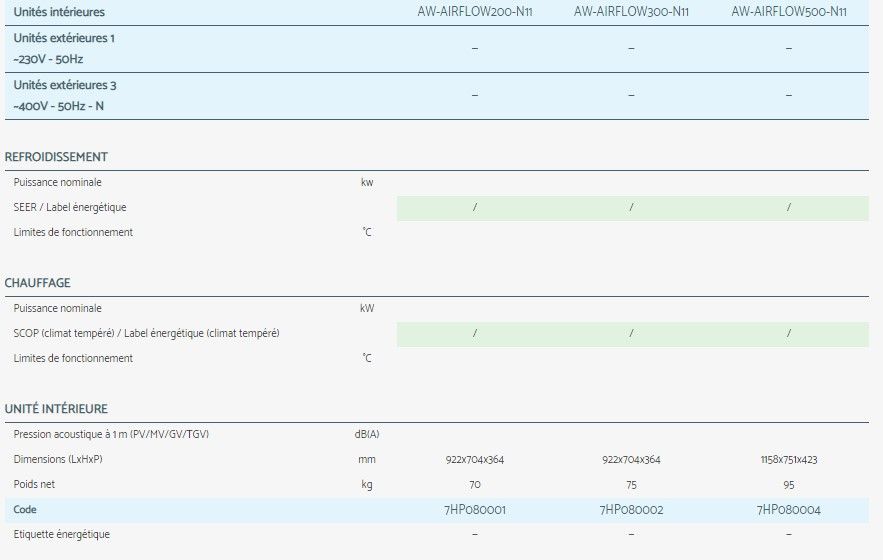
Task: Click the 'Code' row label
Action: [25, 509]
